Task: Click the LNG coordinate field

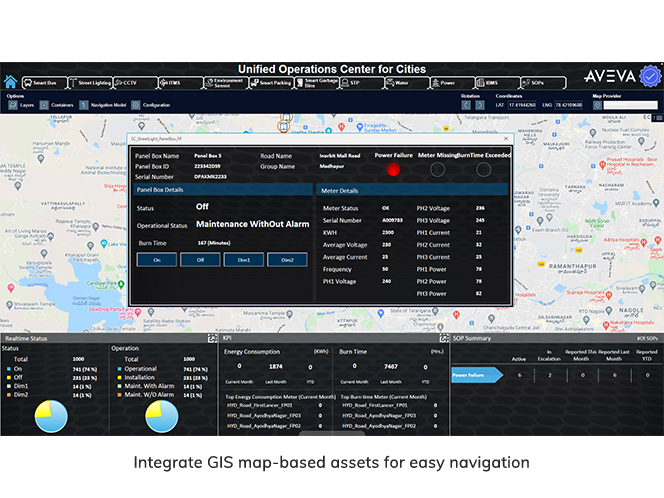Action: click(x=568, y=105)
